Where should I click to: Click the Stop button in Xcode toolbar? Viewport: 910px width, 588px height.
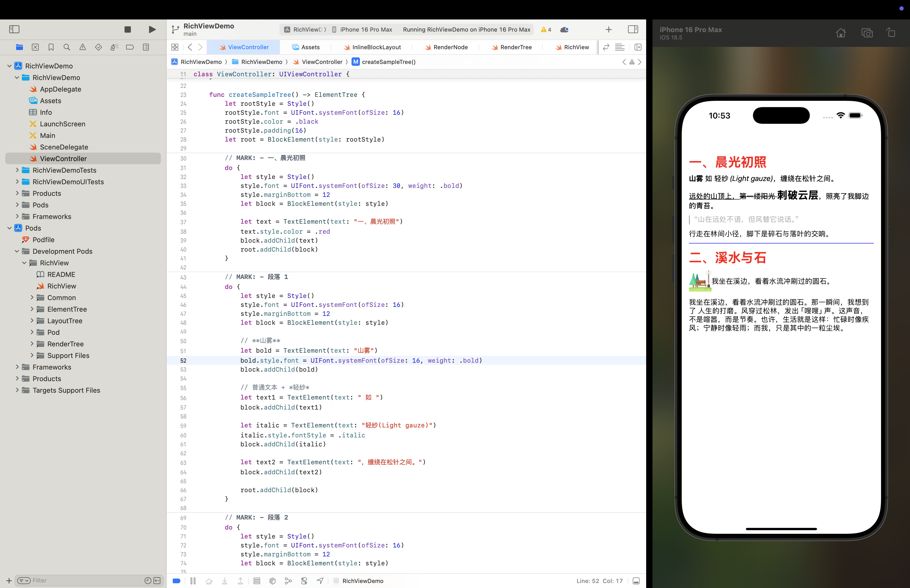tap(127, 29)
